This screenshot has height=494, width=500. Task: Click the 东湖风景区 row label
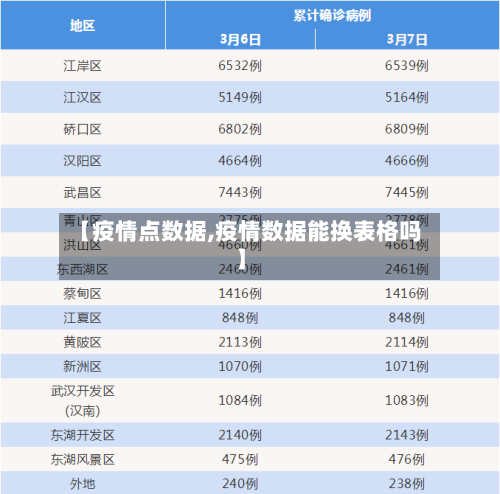[x=83, y=460]
